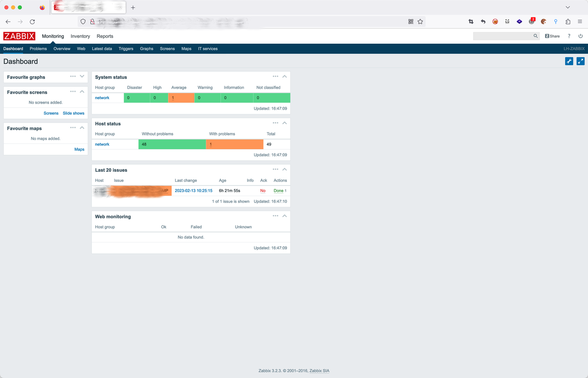The height and width of the screenshot is (378, 588).
Task: Click the sign out power icon
Action: [581, 36]
